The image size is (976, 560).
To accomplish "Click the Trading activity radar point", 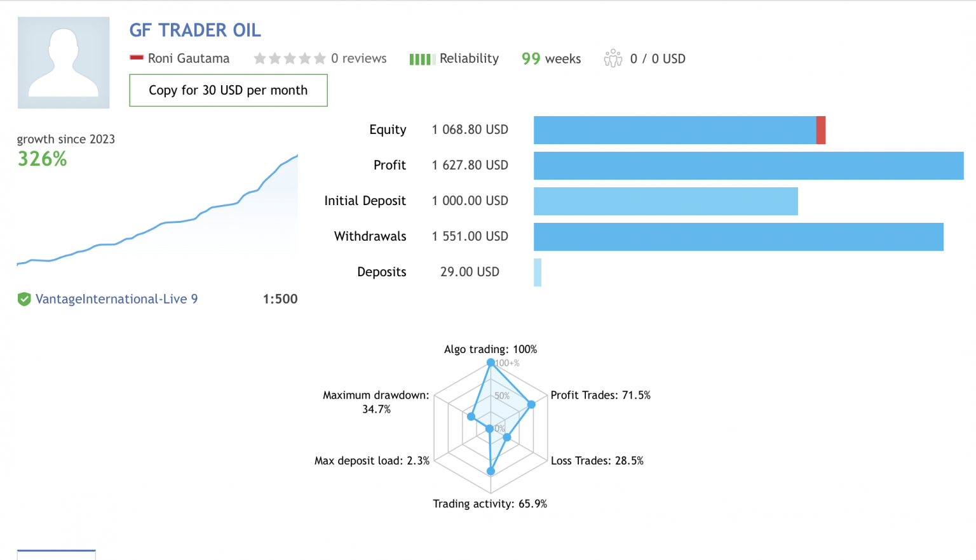I will click(x=491, y=471).
